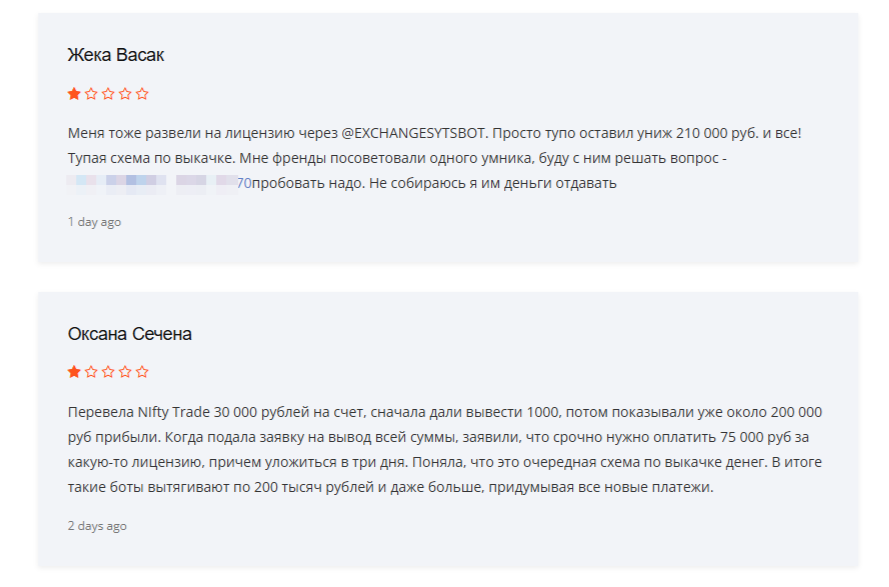The width and height of the screenshot is (889, 587).
Task: Click Жека Васак's review text body
Action: 400,158
